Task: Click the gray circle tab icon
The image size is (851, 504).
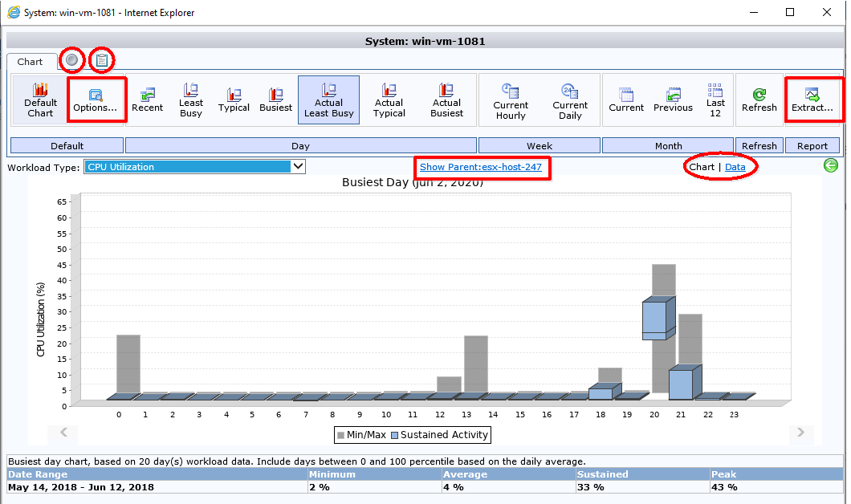Action: (71, 59)
